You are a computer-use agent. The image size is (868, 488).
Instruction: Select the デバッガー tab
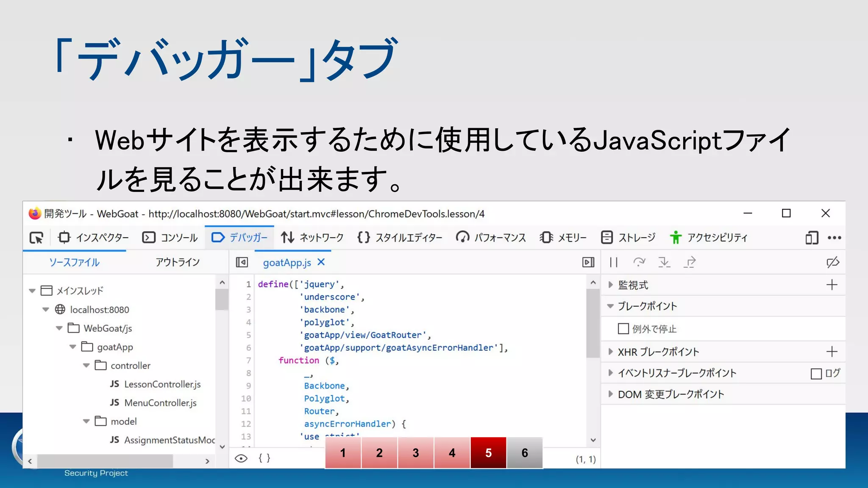pos(239,238)
